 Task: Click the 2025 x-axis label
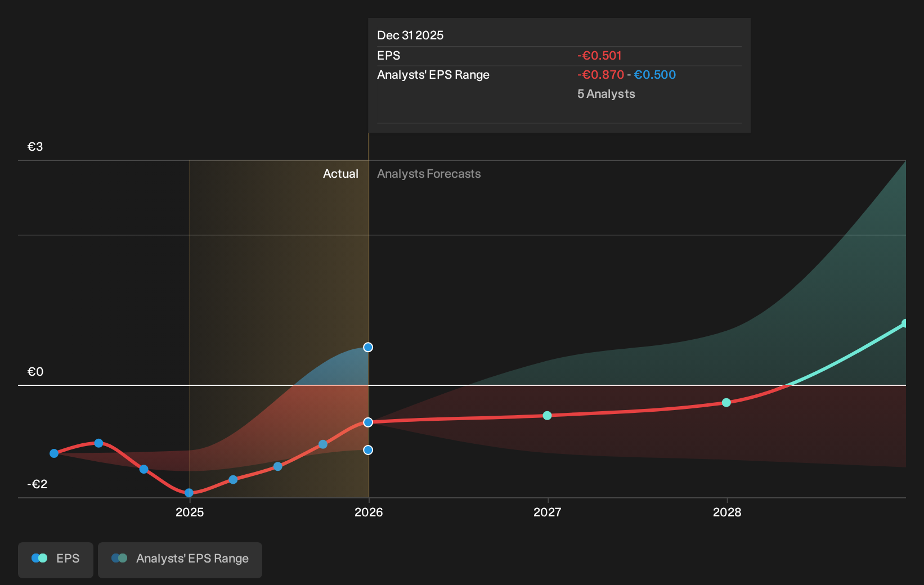tap(190, 512)
